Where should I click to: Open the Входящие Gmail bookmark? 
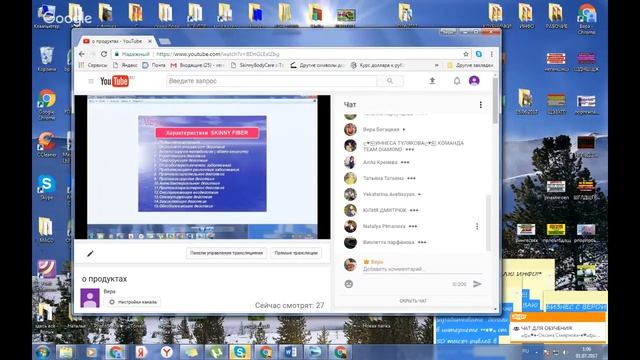tap(198, 65)
